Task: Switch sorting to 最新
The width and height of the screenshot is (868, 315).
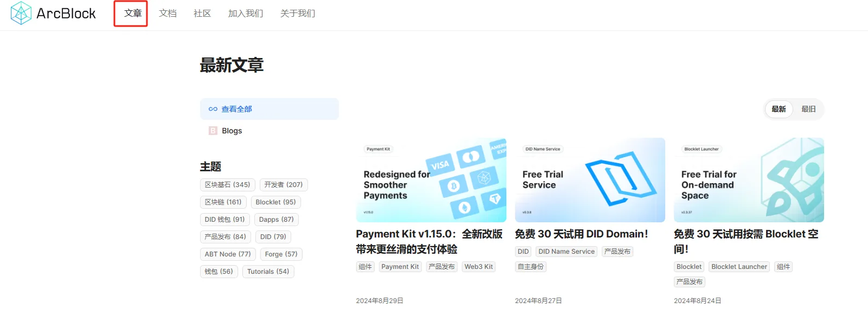Action: point(779,109)
